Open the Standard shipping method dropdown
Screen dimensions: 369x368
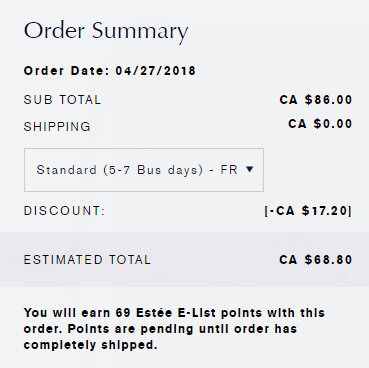tap(144, 170)
